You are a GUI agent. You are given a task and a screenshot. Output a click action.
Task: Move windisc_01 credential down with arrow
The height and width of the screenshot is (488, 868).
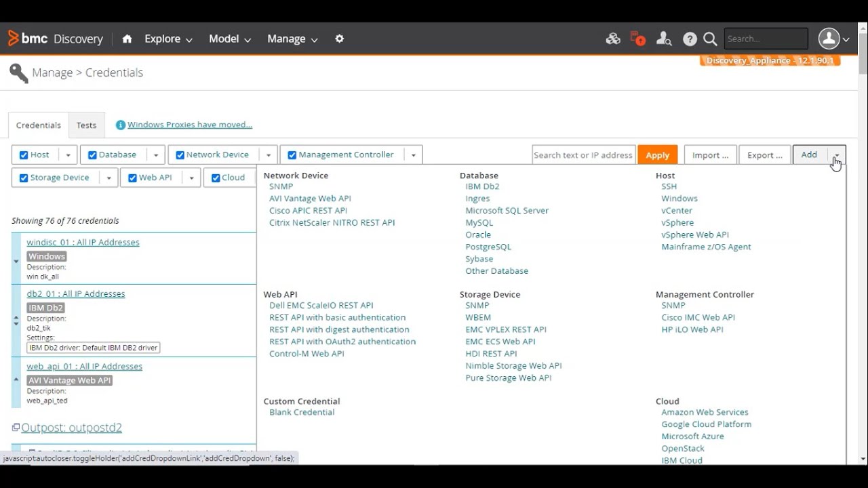[x=16, y=261]
